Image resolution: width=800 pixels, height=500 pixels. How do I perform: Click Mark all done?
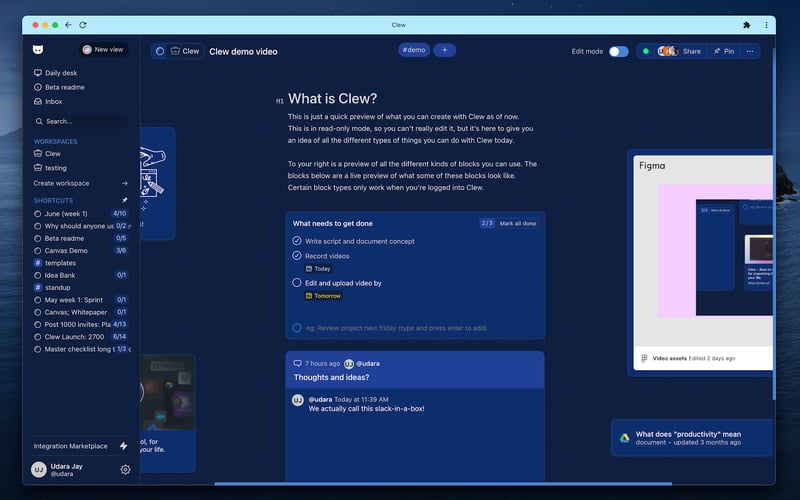coord(517,223)
